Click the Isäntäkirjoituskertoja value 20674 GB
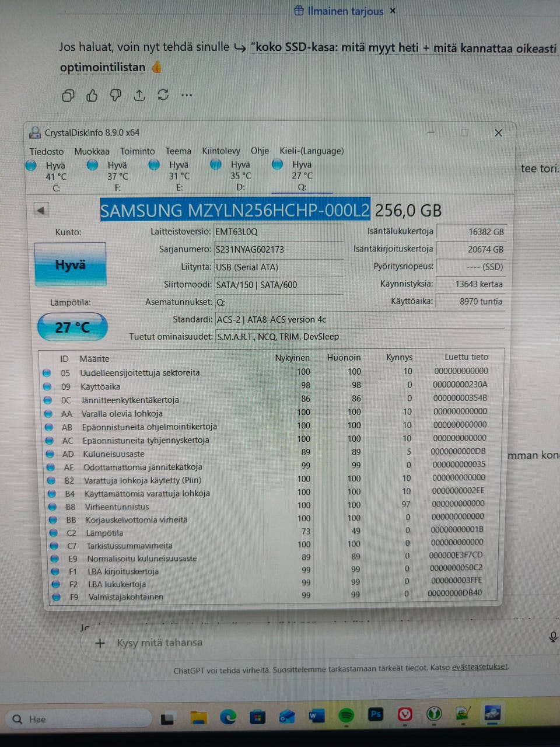The image size is (560, 747). point(471,249)
